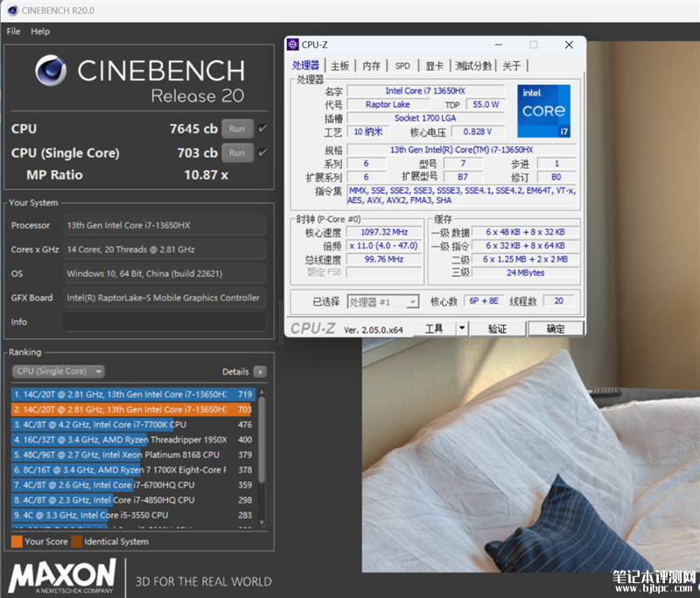Select the Ryzen Threadripper 1950X ranking row

click(x=133, y=440)
